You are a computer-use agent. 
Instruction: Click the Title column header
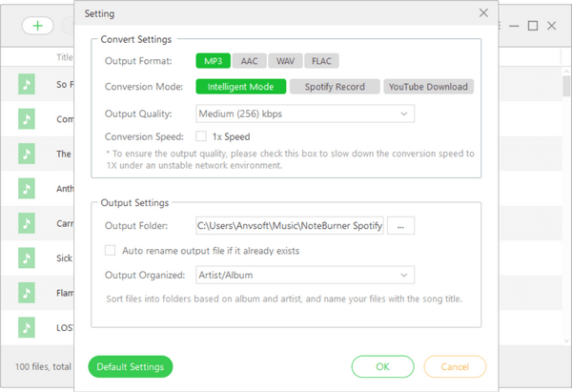[x=65, y=57]
